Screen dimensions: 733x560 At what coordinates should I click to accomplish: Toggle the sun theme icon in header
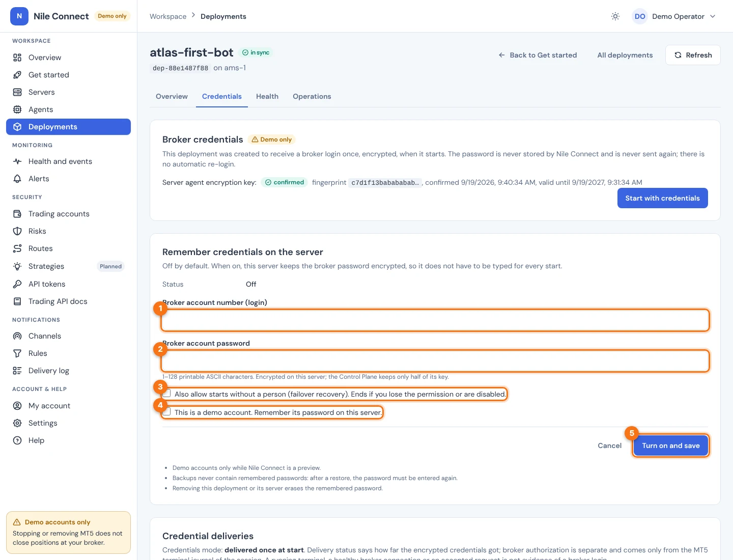click(x=615, y=16)
